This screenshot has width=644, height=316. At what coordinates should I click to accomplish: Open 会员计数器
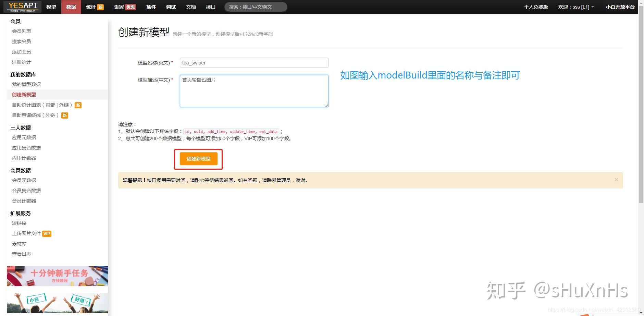pyautogui.click(x=24, y=201)
